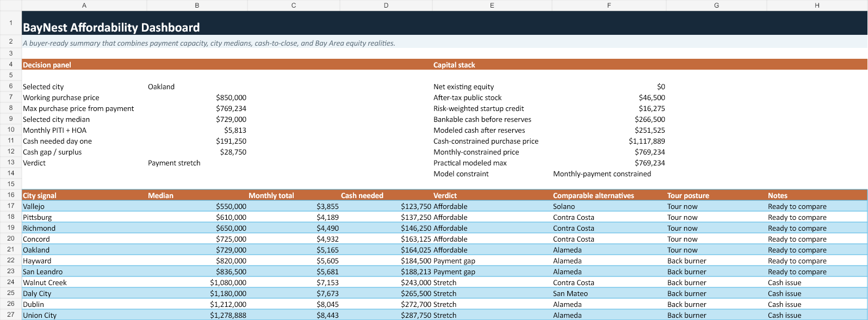The height and width of the screenshot is (320, 868).
Task: Select column E header
Action: [492, 5]
